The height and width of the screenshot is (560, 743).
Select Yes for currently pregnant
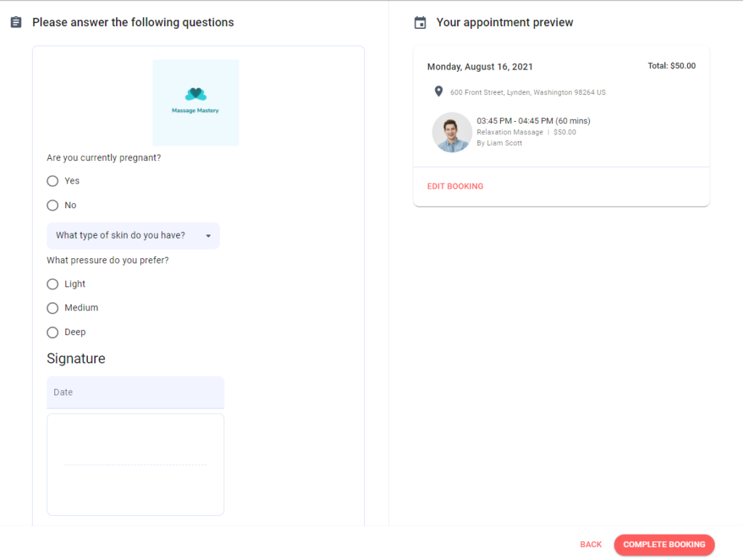(x=52, y=181)
